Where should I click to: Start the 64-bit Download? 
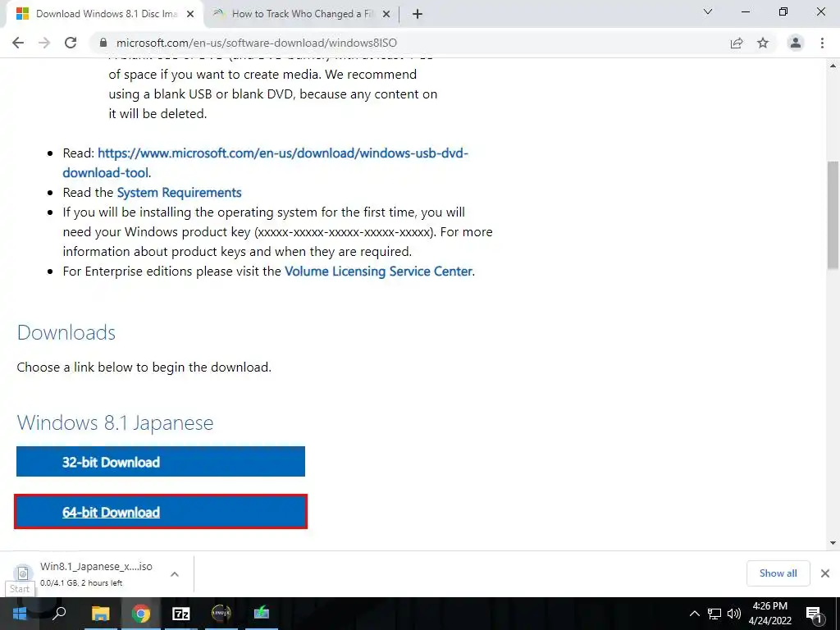[x=161, y=512]
